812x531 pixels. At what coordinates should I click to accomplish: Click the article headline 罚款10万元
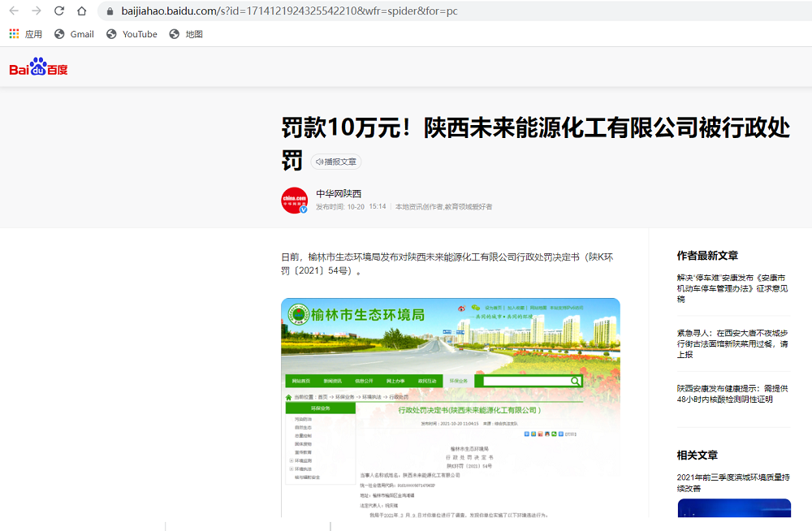click(535, 142)
